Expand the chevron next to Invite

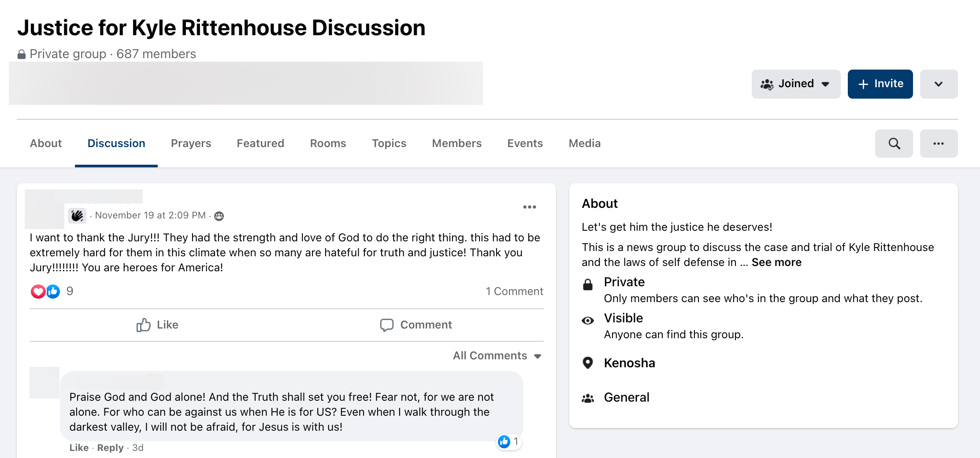939,84
